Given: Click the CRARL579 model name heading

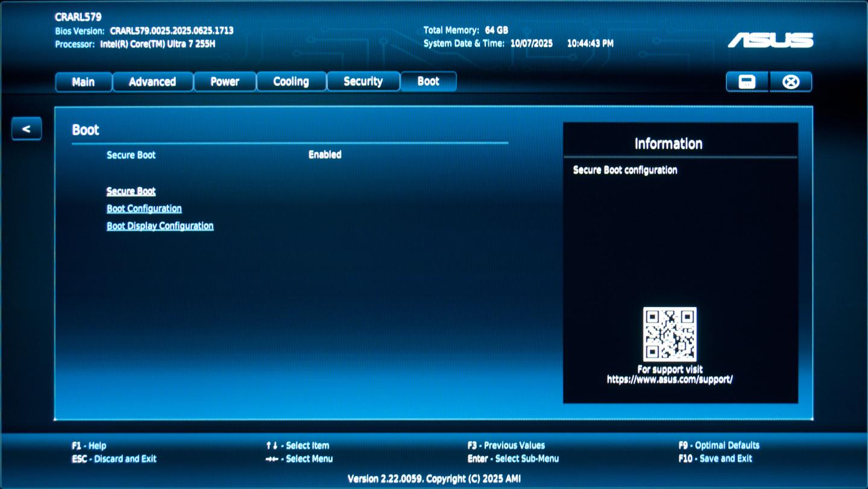Looking at the screenshot, I should 78,17.
